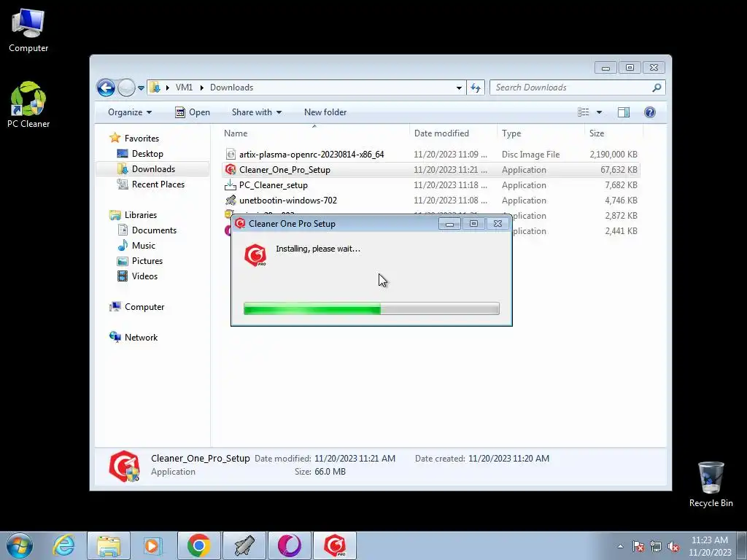
Task: Open the Organize menu
Action: (x=130, y=112)
